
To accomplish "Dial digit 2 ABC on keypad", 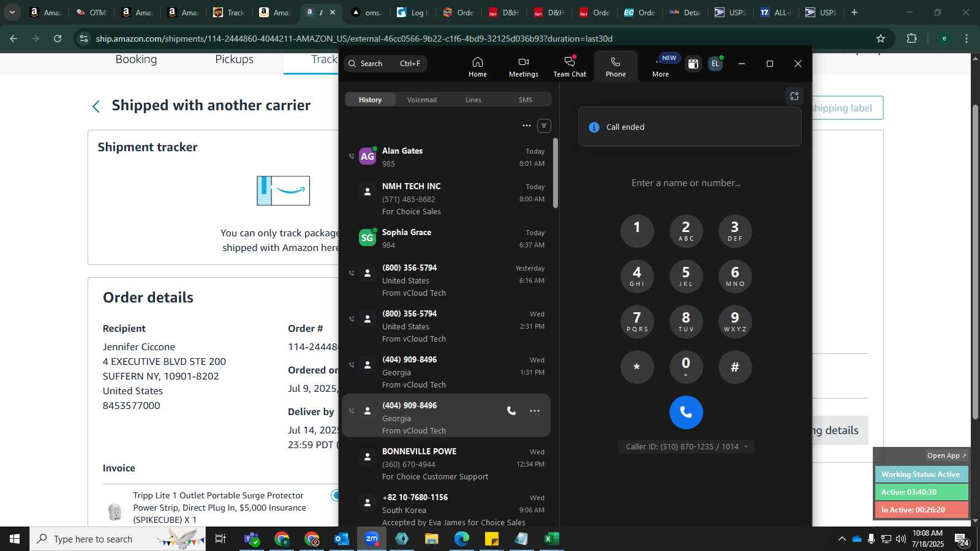I will (x=686, y=231).
